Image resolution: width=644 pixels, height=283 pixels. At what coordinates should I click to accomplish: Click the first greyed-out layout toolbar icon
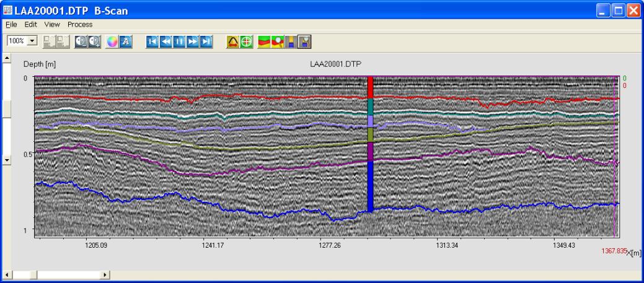[x=50, y=41]
